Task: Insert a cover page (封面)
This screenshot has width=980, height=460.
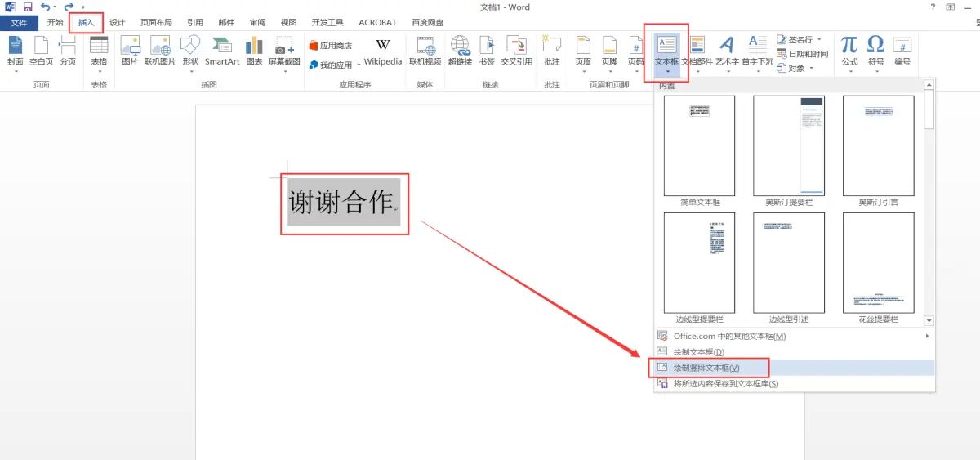Action: click(16, 54)
